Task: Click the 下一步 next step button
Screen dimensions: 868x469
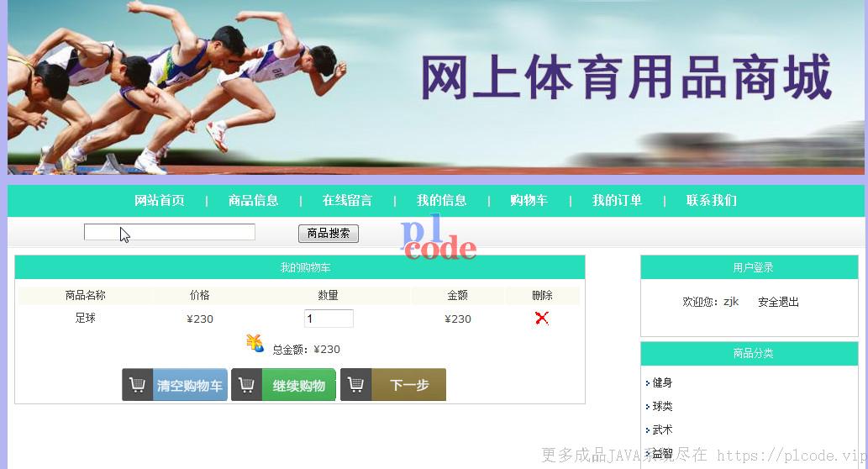Action: point(393,384)
